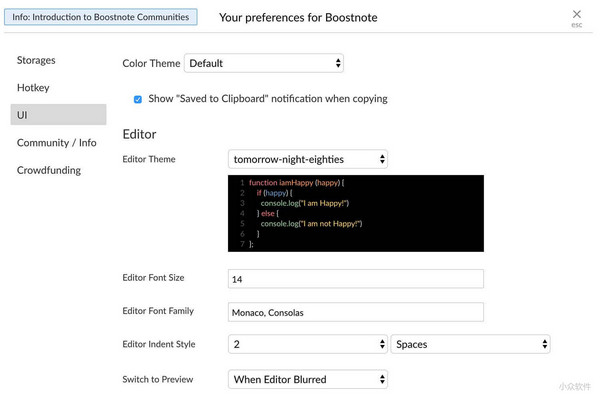Open the Spaces indent type dropdown
600x400 pixels.
click(x=470, y=344)
